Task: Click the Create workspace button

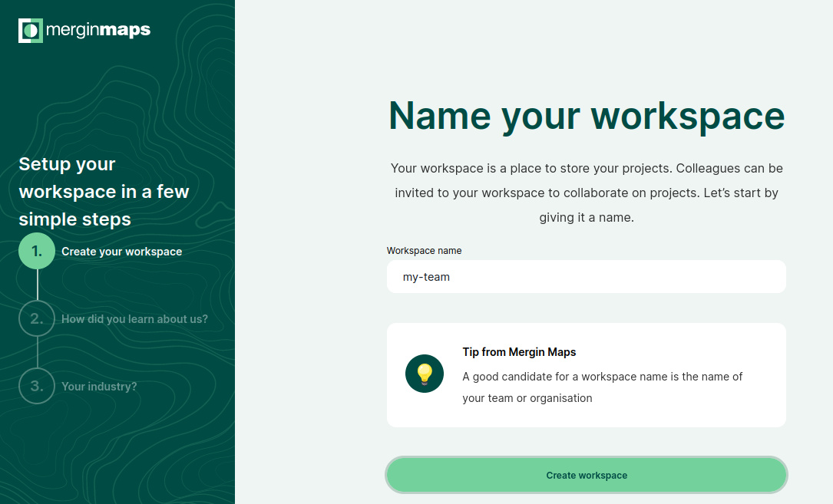Action: pos(587,476)
